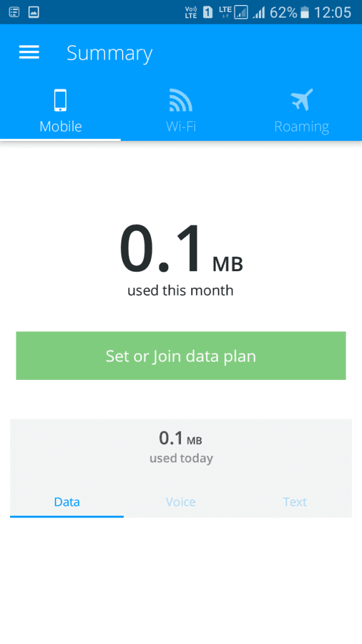Tap Set or Join data plan button
Screen dimensions: 362x644
pyautogui.click(x=181, y=356)
